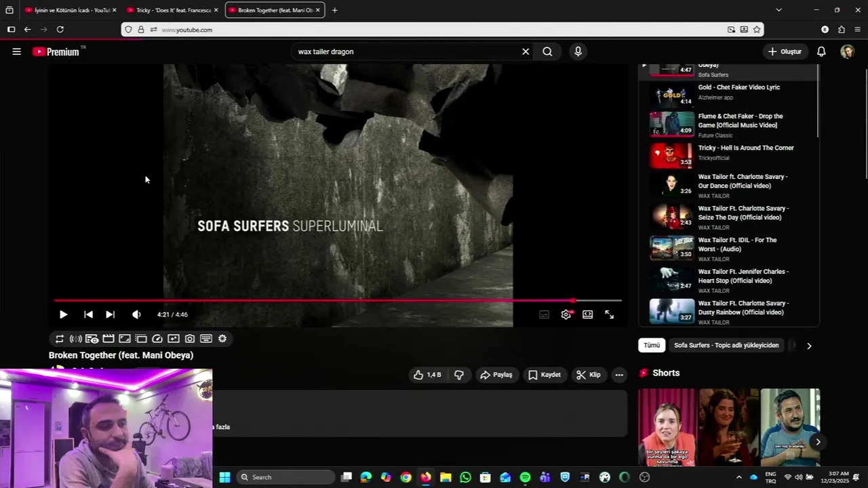This screenshot has width=868, height=488.
Task: Open Flume & Chet Faker Drop the Game thumbnail
Action: [x=672, y=124]
